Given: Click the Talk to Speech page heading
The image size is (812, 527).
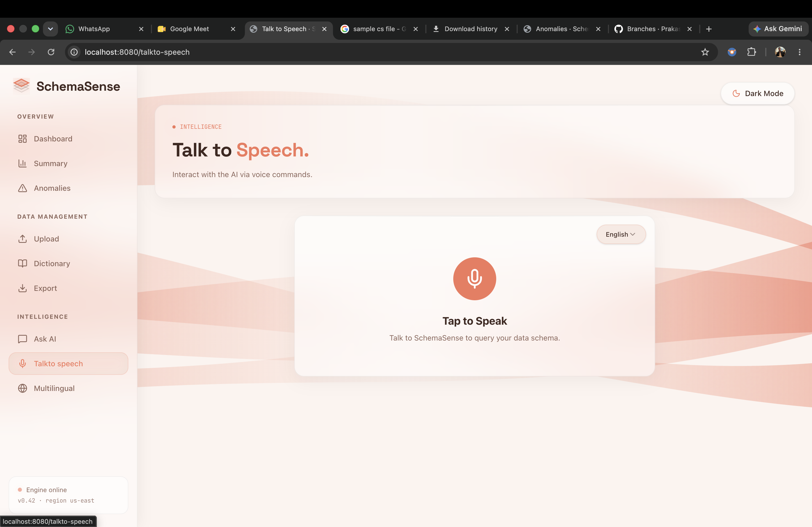Looking at the screenshot, I should tap(241, 150).
